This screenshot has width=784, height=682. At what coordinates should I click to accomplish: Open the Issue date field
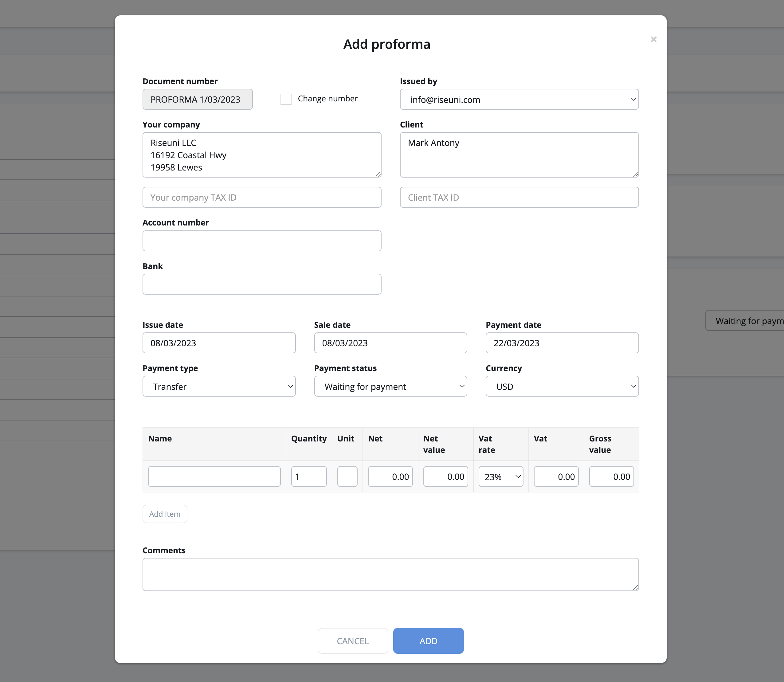(x=219, y=343)
